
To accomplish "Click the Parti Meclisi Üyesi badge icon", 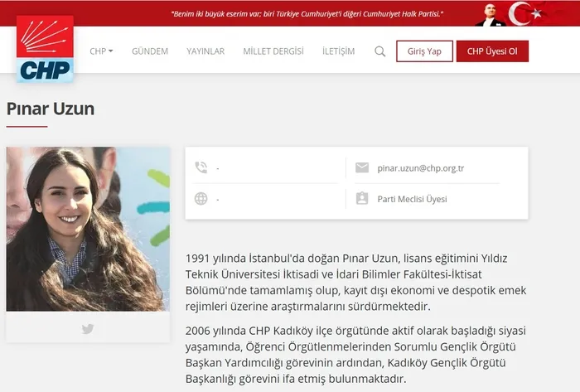I will (361, 199).
